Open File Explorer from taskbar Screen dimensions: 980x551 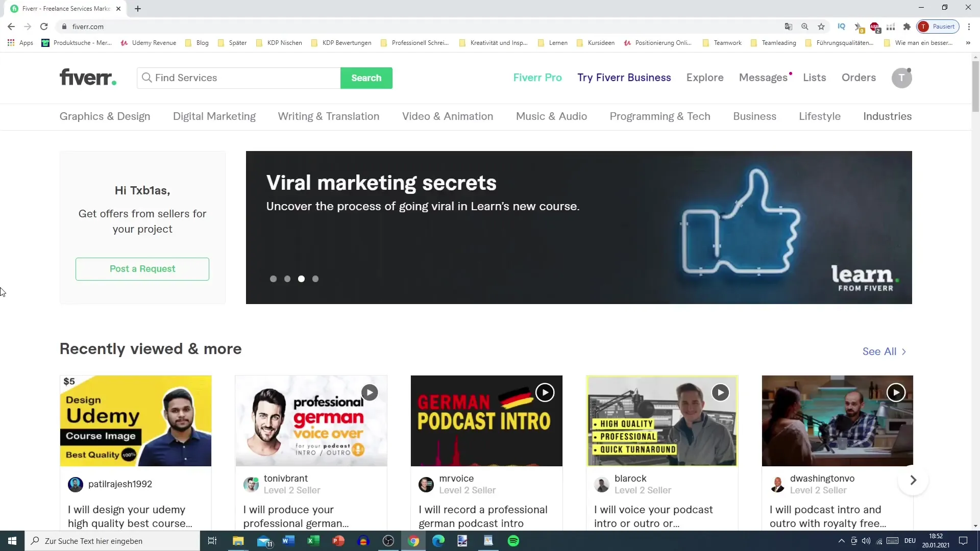pyautogui.click(x=238, y=541)
